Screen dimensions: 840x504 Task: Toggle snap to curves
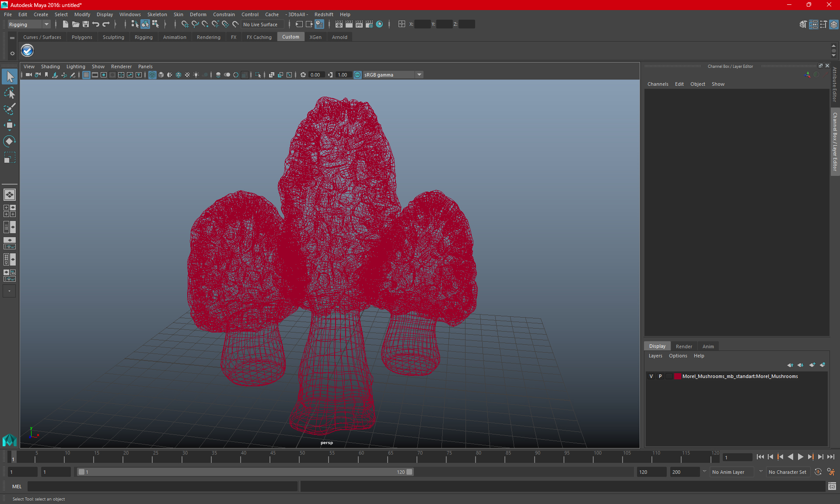(195, 24)
